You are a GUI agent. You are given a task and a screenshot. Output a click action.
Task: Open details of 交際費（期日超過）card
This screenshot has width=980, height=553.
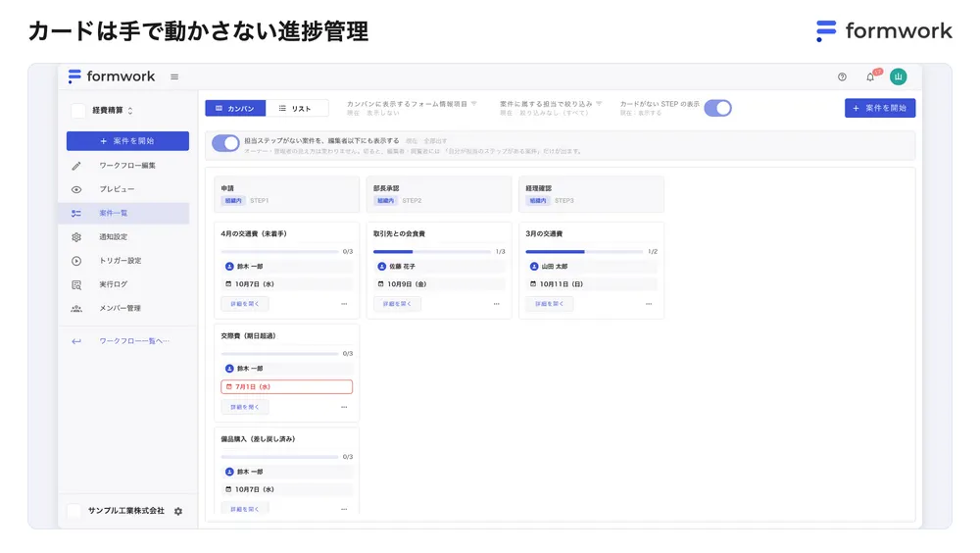click(x=244, y=407)
